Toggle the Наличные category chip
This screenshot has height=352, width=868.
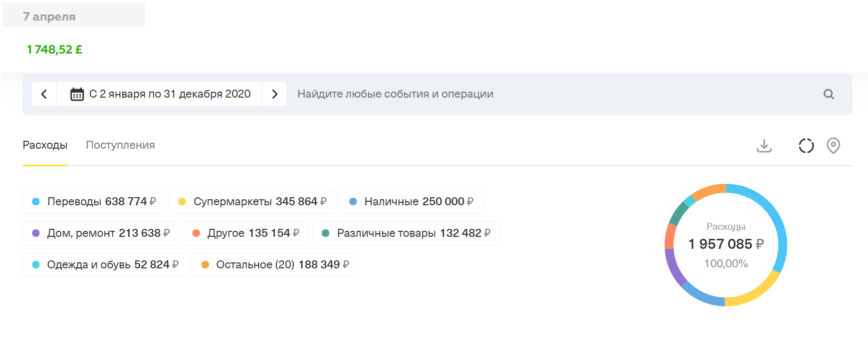point(411,202)
